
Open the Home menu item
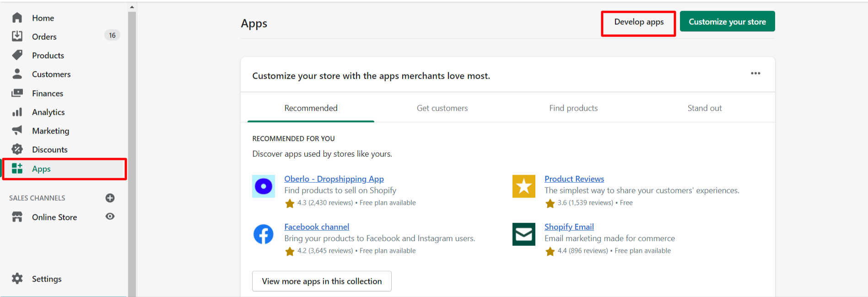(43, 18)
